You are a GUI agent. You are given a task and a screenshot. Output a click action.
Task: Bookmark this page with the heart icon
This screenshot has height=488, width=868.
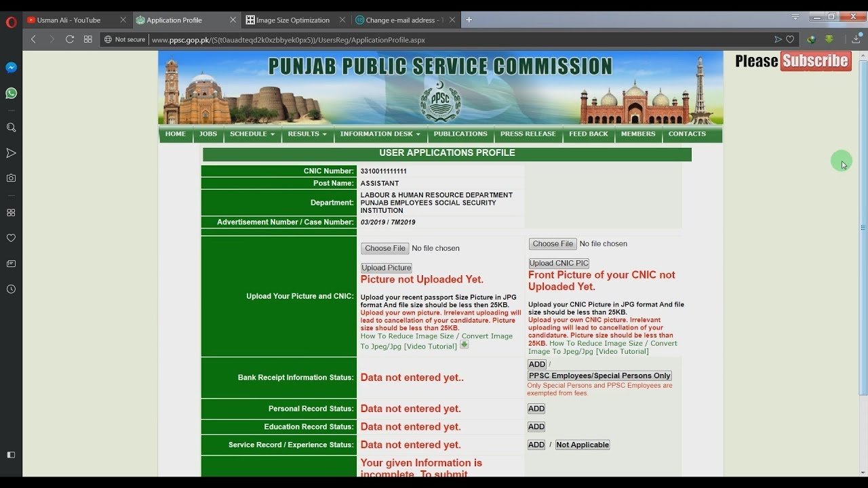coord(790,39)
